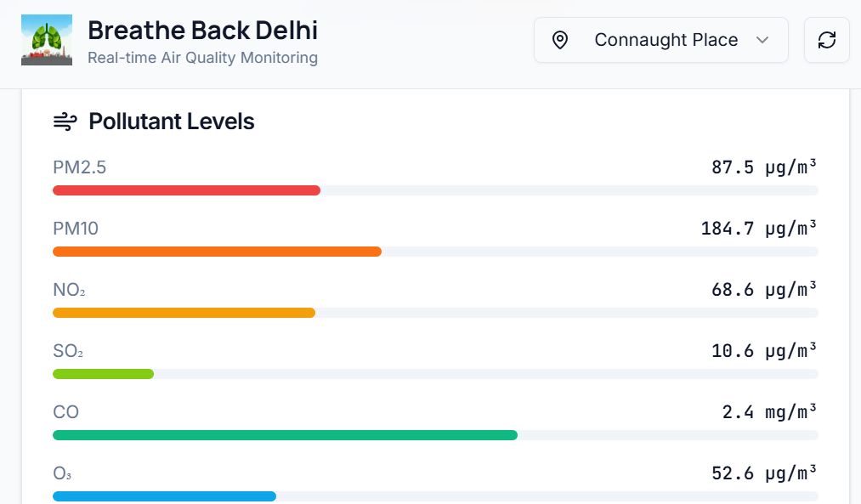
Task: Click the location pin icon
Action: 560,40
